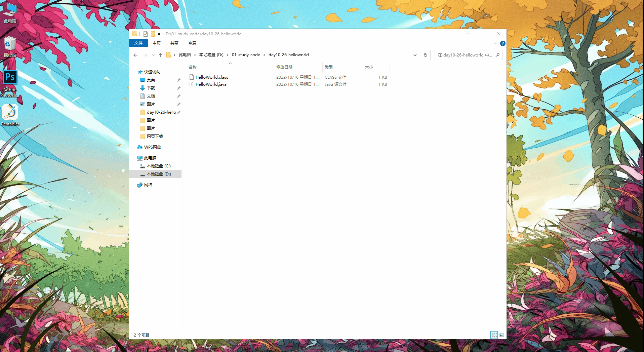This screenshot has height=352, width=644.
Task: Click the search magnifier icon
Action: [x=497, y=55]
